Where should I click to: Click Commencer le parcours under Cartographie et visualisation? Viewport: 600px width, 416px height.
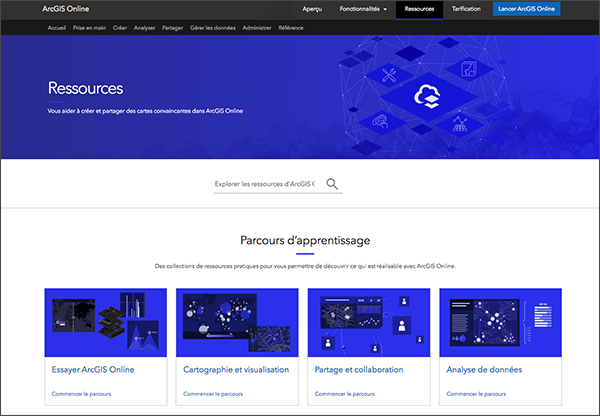point(213,394)
